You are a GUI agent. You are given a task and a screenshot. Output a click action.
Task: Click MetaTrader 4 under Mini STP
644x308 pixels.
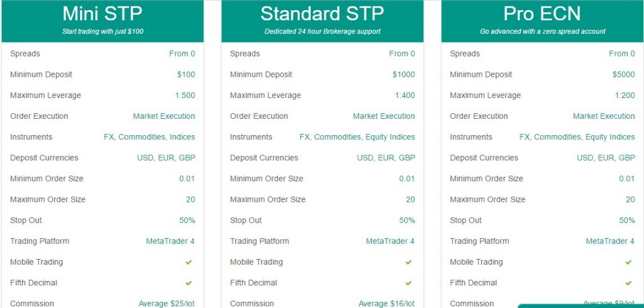pyautogui.click(x=170, y=241)
